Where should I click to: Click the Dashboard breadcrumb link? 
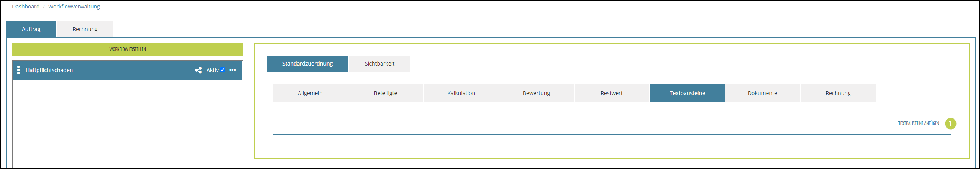[26, 7]
